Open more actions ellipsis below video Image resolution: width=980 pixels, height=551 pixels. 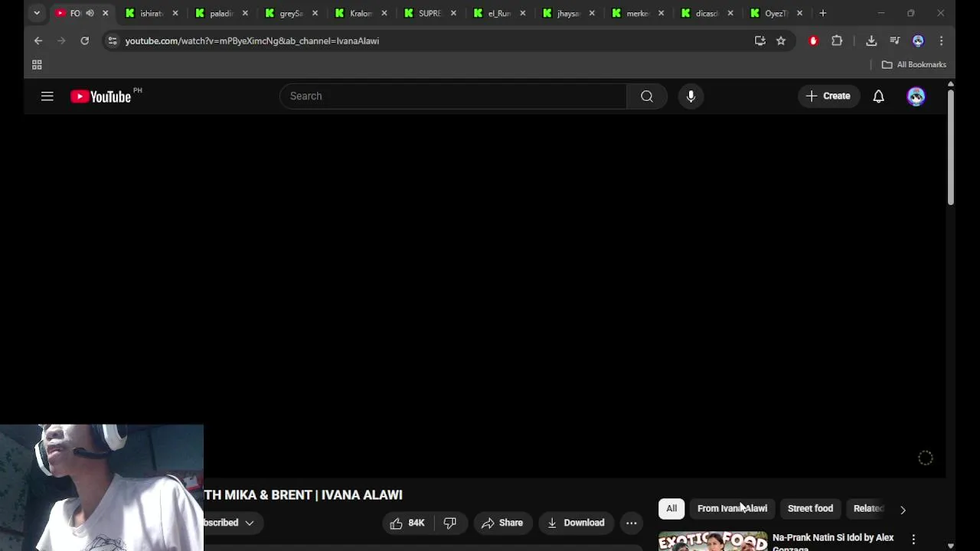click(x=631, y=523)
